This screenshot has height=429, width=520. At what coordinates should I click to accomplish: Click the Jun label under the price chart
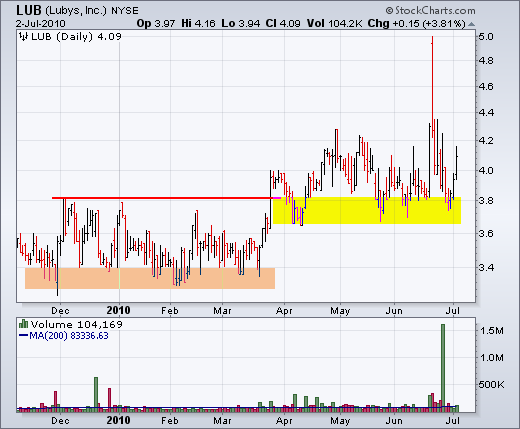tap(394, 311)
